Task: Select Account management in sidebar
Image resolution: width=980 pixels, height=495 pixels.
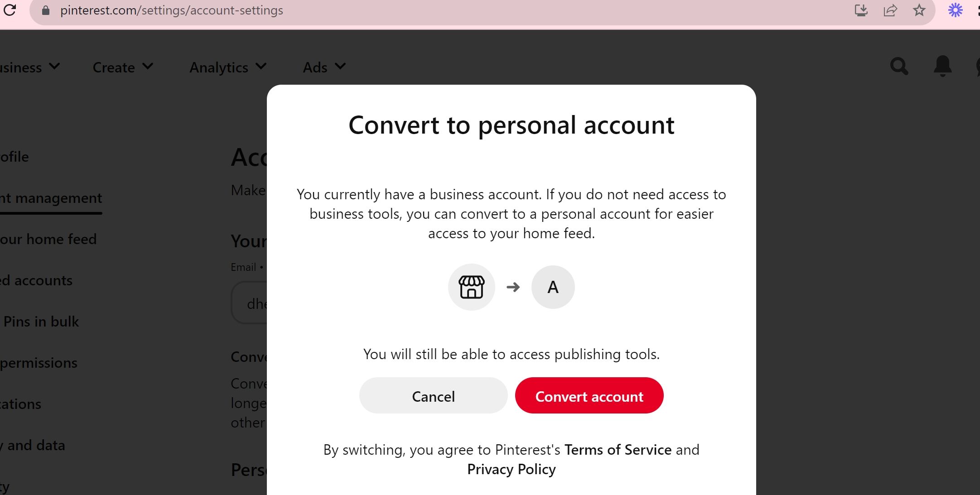Action: [51, 198]
